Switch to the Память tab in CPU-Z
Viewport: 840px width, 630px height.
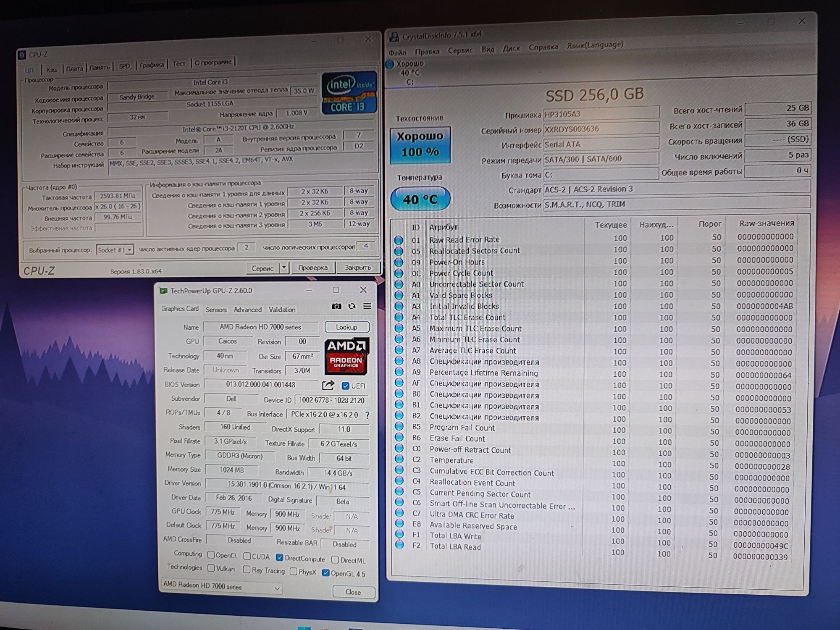[x=100, y=68]
